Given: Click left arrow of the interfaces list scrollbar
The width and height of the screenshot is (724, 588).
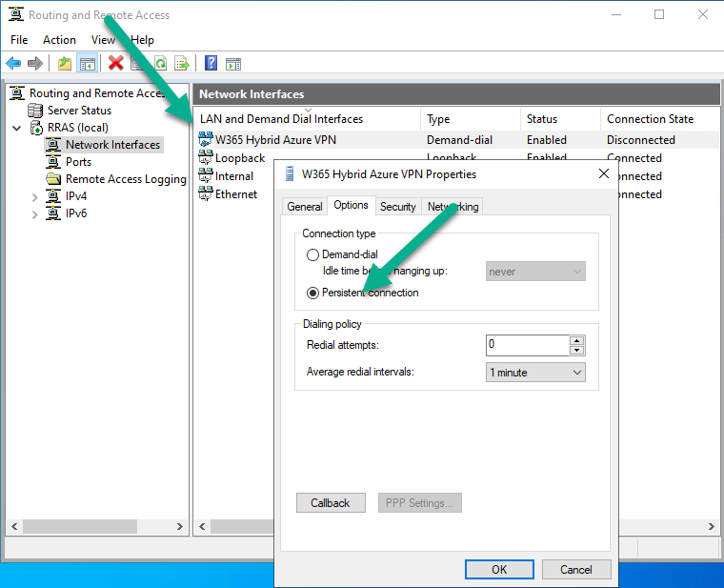Looking at the screenshot, I should pos(202,526).
